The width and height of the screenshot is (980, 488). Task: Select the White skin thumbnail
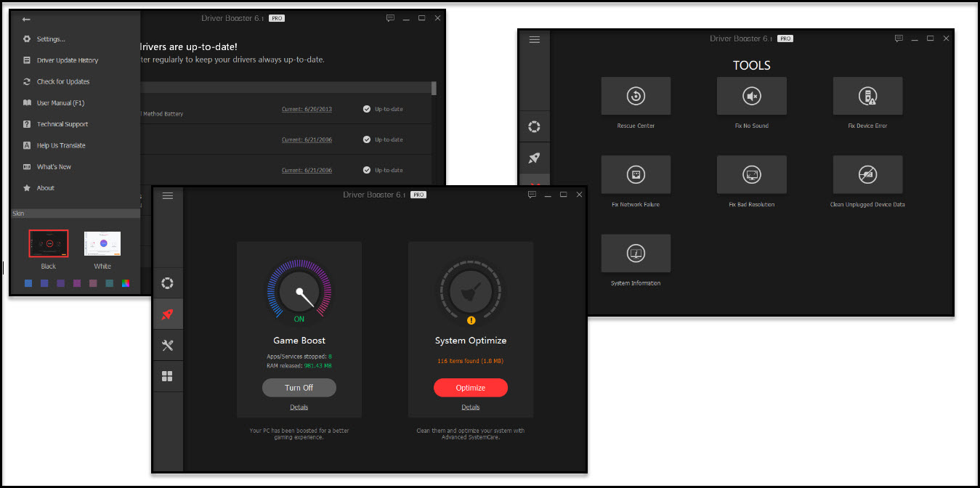[x=102, y=243]
